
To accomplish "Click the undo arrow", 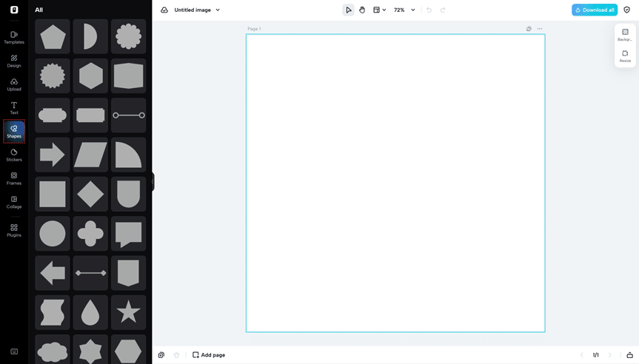I will (429, 10).
